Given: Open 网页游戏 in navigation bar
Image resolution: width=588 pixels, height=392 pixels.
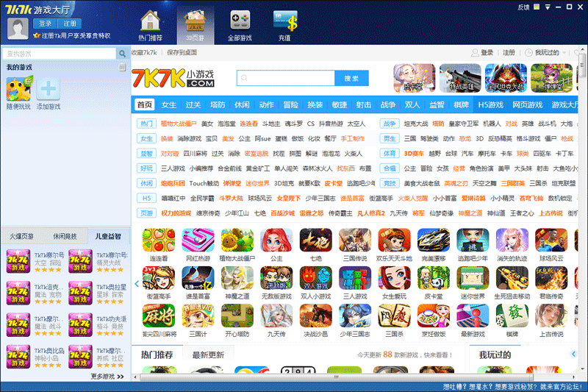Looking at the screenshot, I should coord(527,104).
